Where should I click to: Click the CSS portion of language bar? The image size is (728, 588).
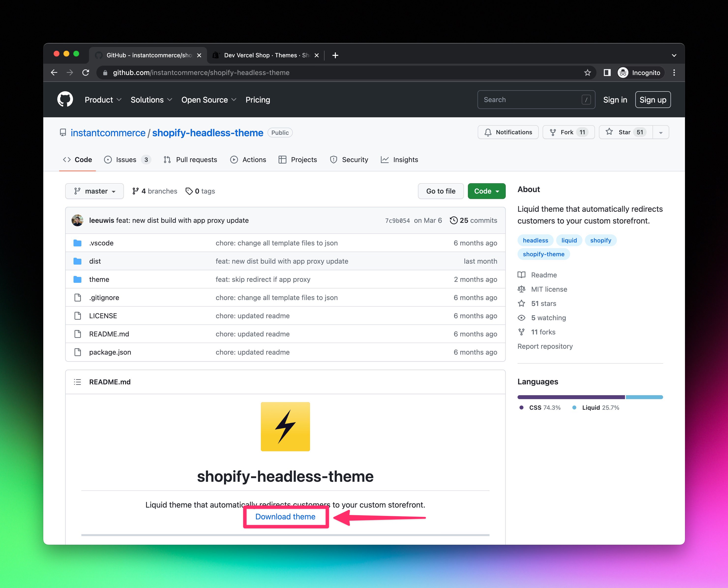click(571, 397)
